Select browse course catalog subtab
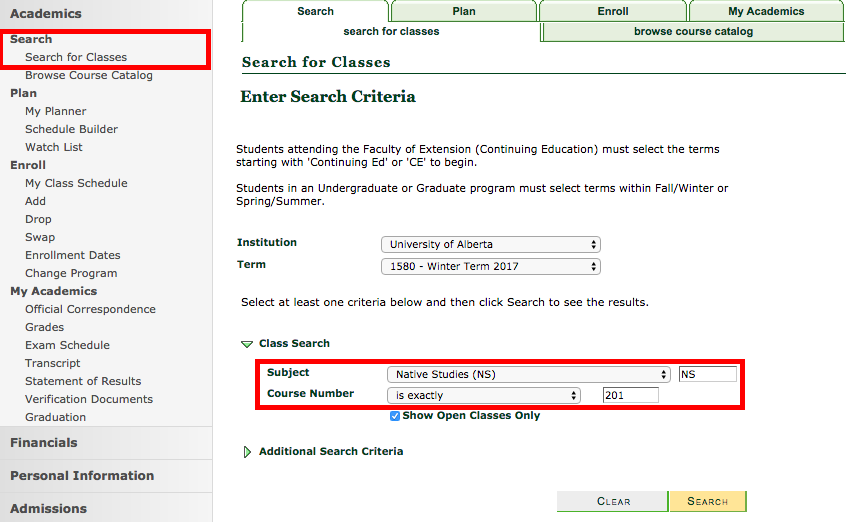849x522 pixels. coord(693,32)
